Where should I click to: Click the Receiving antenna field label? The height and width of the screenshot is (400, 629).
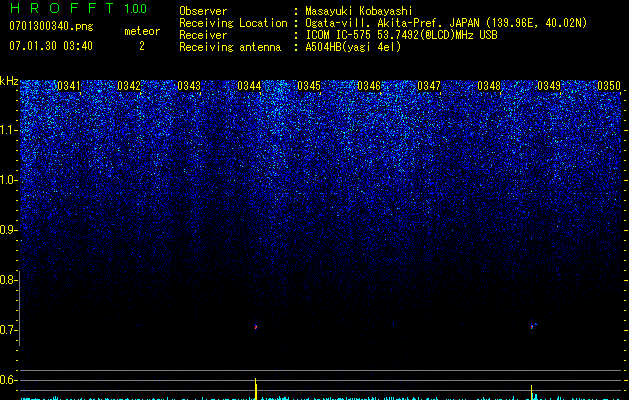[x=230, y=47]
